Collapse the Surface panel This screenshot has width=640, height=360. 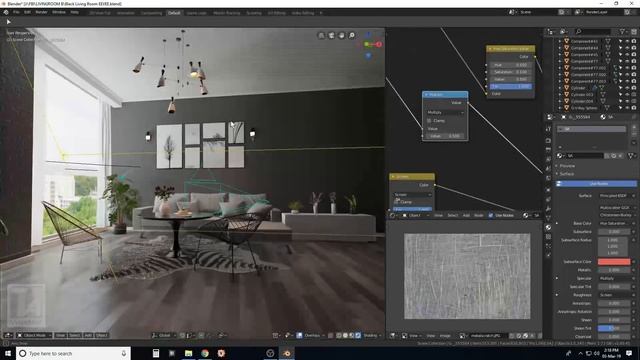click(567, 174)
